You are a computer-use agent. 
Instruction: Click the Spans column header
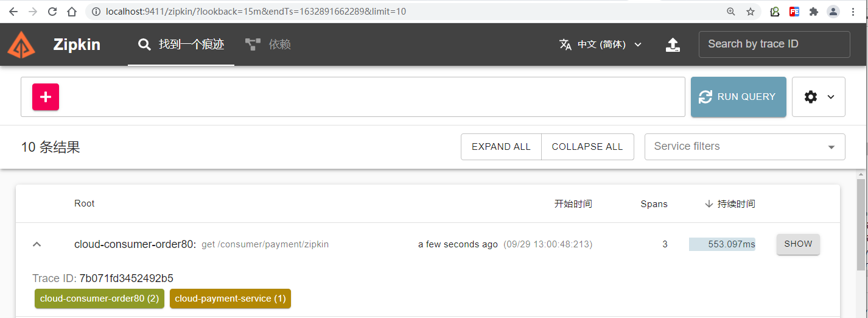pos(654,204)
